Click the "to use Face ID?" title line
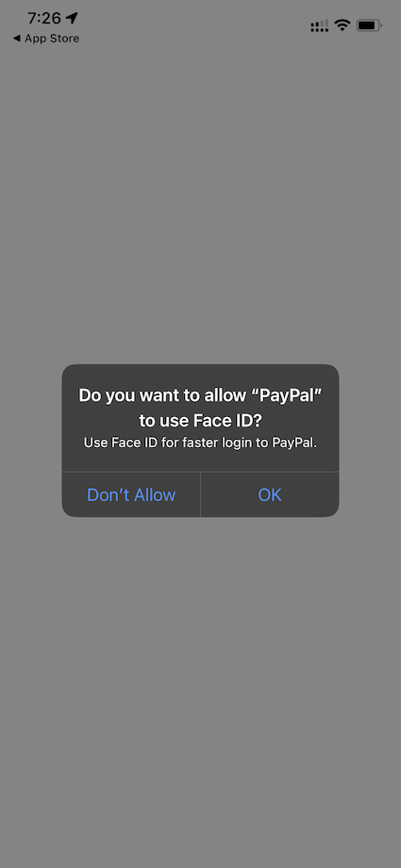Screen dimensions: 401x868 (200, 422)
